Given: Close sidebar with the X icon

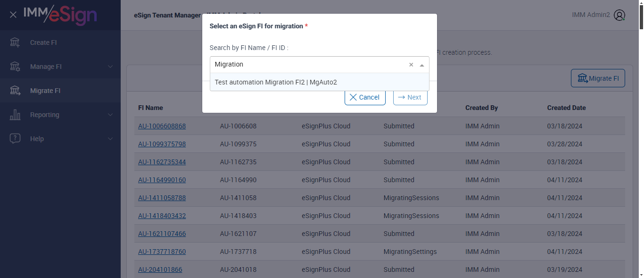Looking at the screenshot, I should [x=13, y=15].
